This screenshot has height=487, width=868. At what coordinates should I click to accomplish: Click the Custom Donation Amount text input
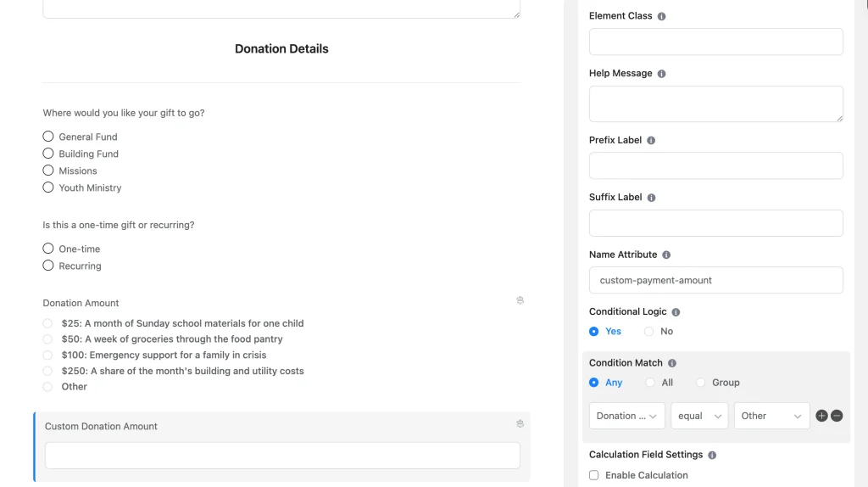click(282, 456)
